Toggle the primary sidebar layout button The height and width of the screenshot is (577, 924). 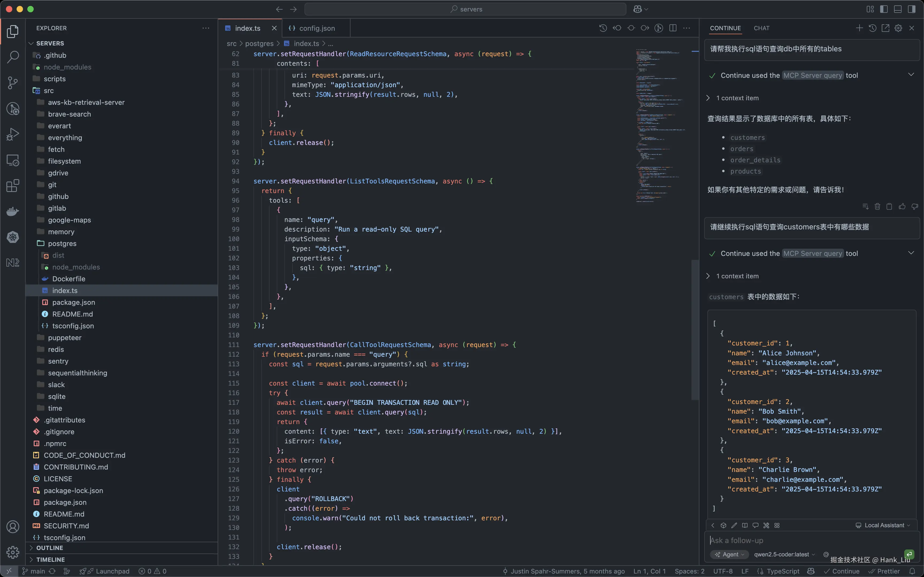[884, 9]
